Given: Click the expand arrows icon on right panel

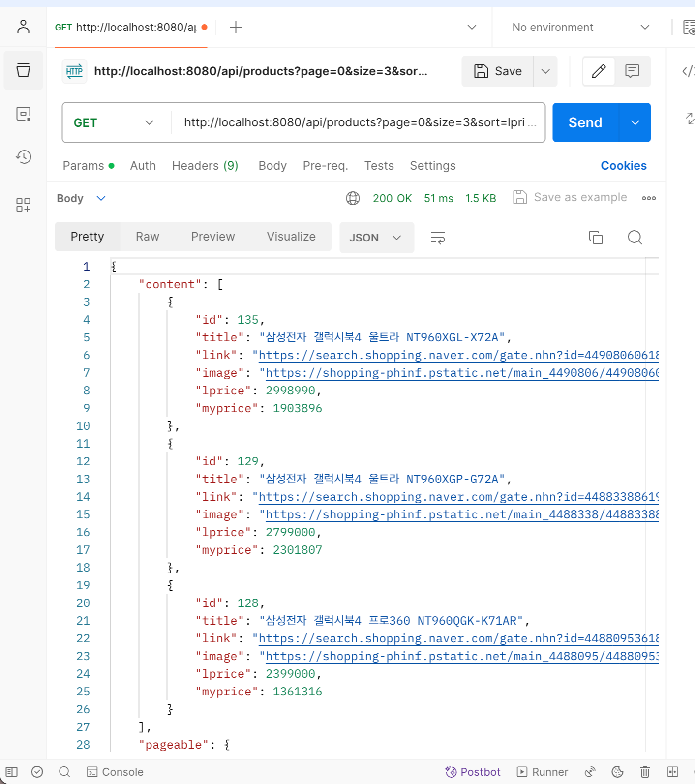Looking at the screenshot, I should pyautogui.click(x=690, y=118).
